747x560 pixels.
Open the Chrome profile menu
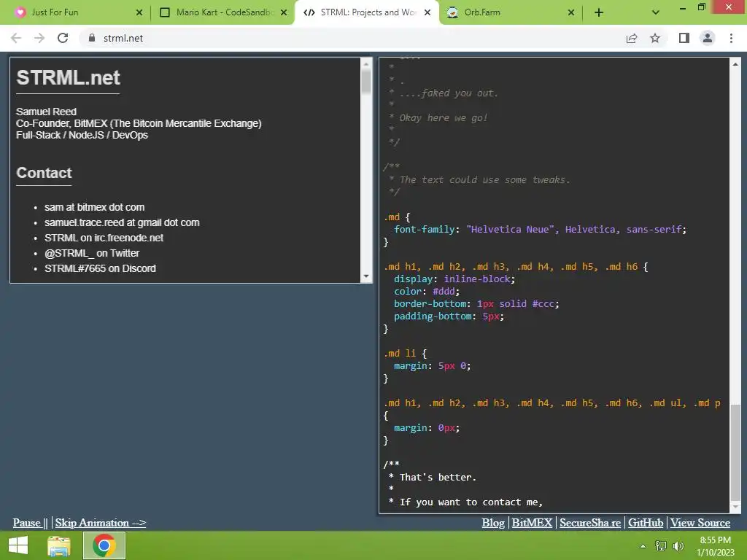coord(708,38)
